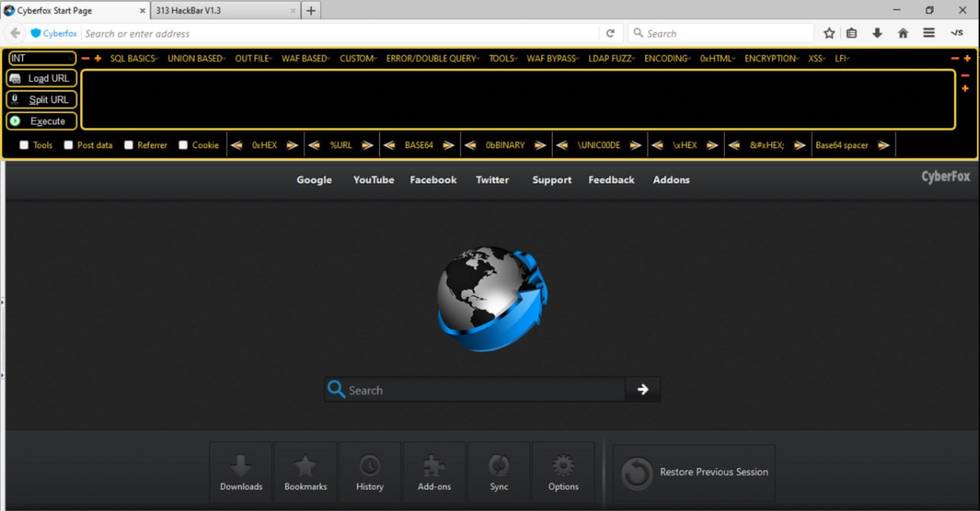Open the ENCODING menu
Screen dimensions: 980x511
pyautogui.click(x=668, y=58)
